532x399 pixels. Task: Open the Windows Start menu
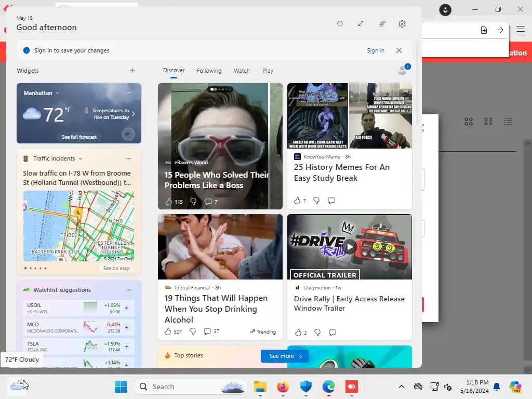tap(121, 387)
